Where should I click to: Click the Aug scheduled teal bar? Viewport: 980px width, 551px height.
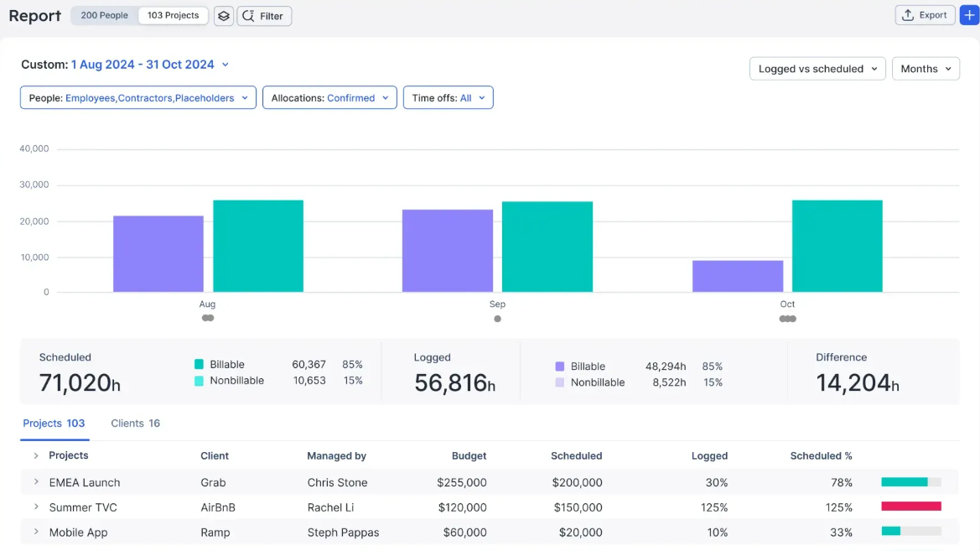(258, 246)
